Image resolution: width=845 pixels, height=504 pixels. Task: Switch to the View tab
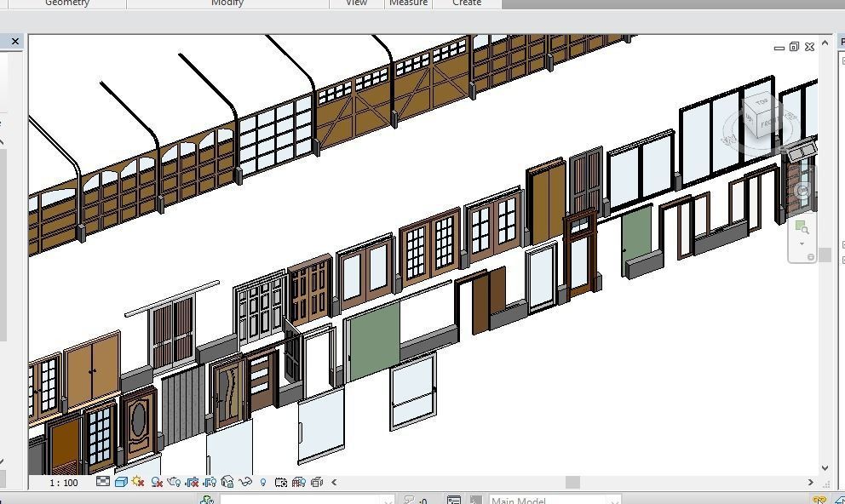[x=356, y=3]
